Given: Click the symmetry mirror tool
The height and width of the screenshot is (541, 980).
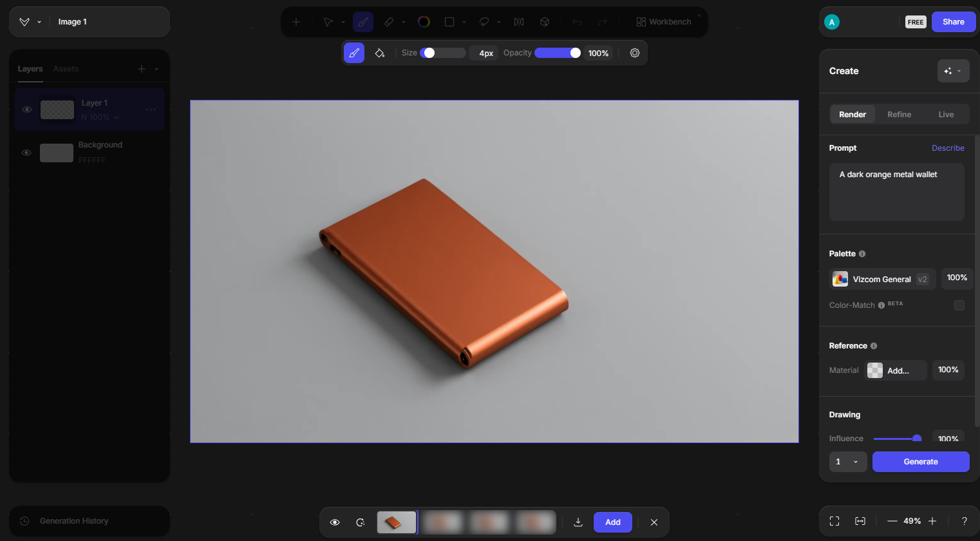Looking at the screenshot, I should point(519,22).
